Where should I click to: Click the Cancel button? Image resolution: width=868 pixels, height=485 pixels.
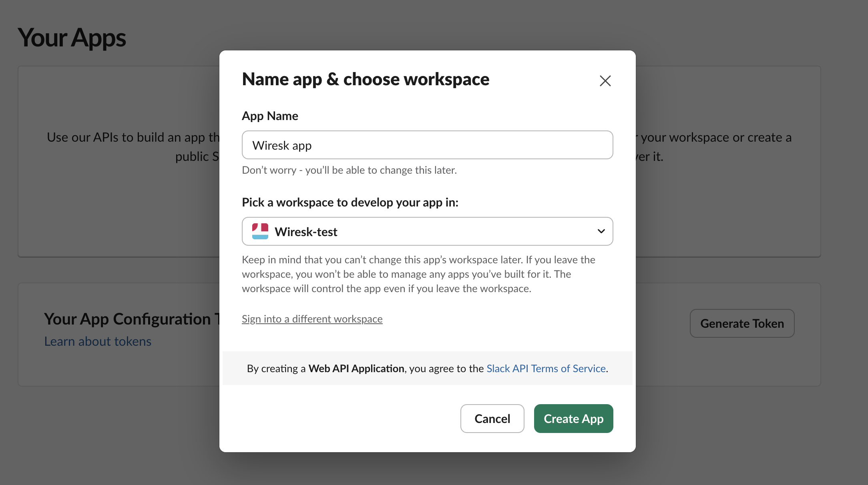(x=492, y=419)
